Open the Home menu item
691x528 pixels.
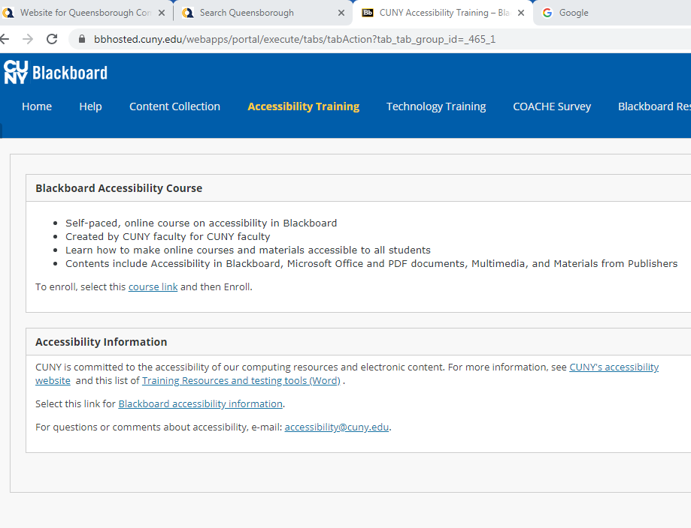[x=37, y=107]
